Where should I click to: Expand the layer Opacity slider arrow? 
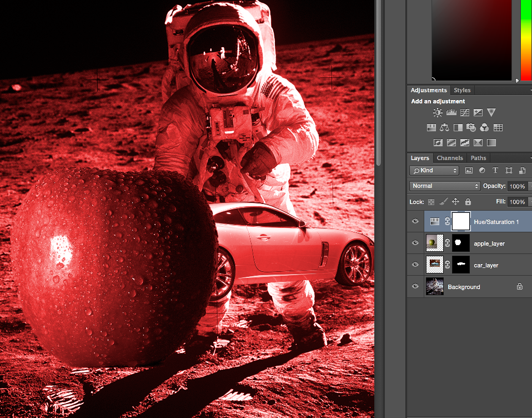tap(530, 186)
